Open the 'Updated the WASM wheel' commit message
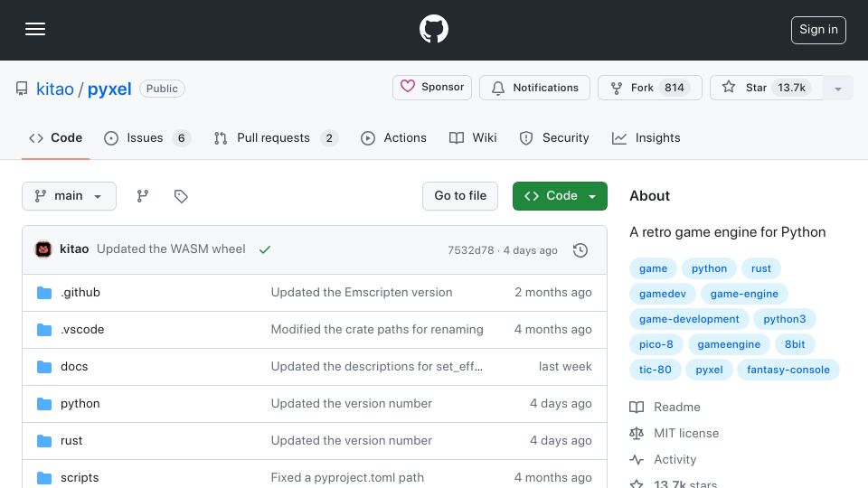 [x=171, y=249]
